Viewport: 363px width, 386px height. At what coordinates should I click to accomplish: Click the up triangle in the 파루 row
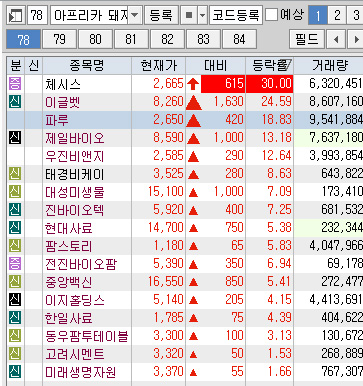(194, 120)
